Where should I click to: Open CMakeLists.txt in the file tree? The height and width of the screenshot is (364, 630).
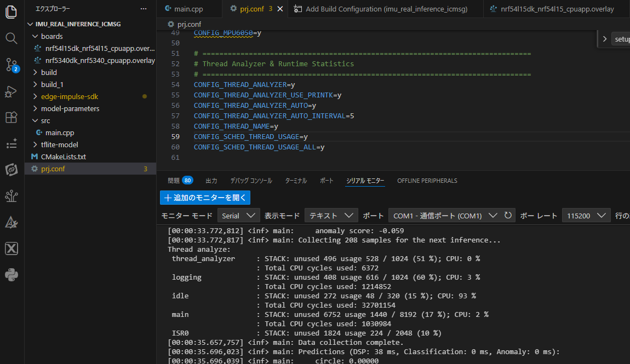coord(63,157)
